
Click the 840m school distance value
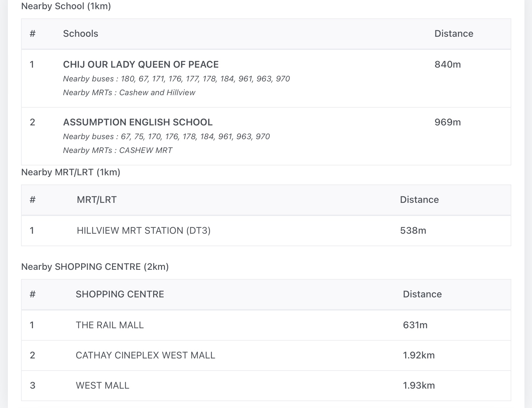pos(448,64)
